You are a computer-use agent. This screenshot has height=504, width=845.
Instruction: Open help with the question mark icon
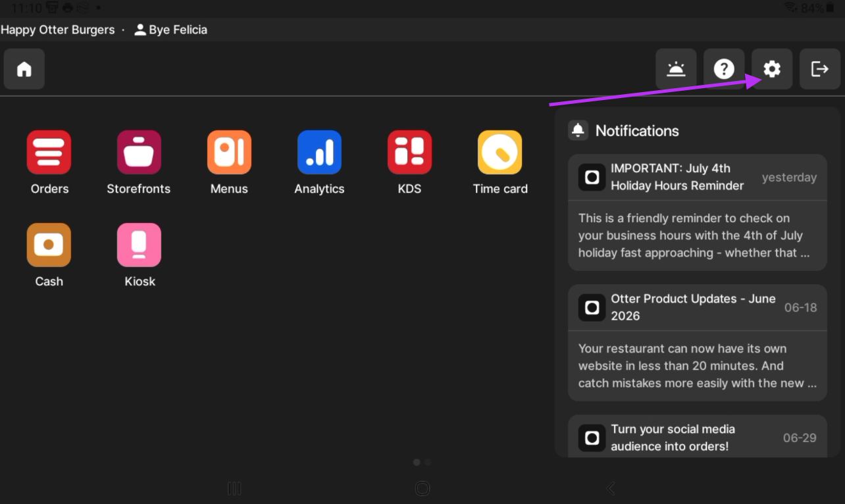(724, 68)
